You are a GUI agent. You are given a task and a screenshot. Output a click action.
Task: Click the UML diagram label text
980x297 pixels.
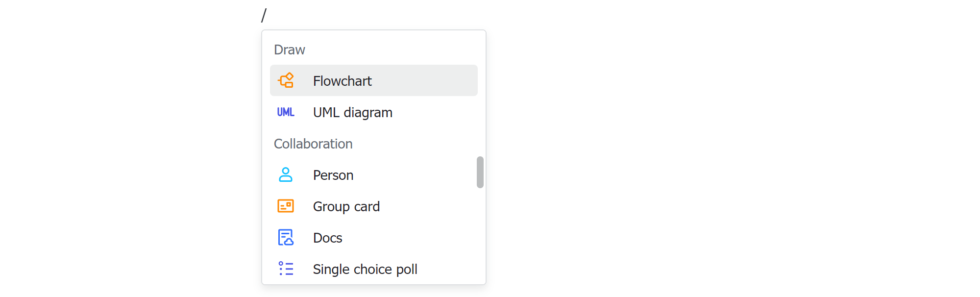click(x=352, y=112)
